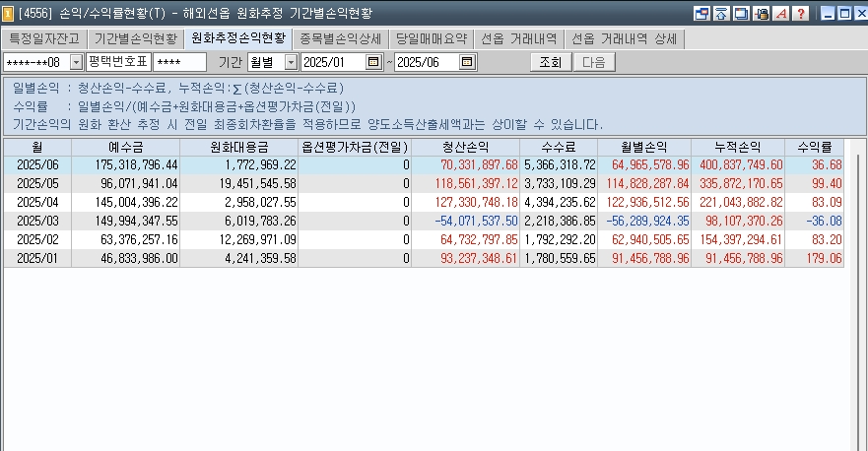Minimize the 4556 window
The width and height of the screenshot is (868, 451).
click(x=829, y=13)
